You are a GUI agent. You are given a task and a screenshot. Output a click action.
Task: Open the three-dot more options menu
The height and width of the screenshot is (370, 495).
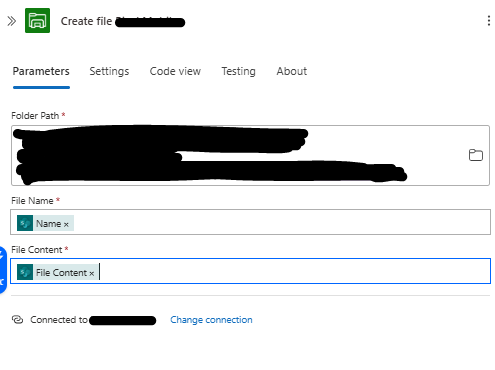point(489,21)
